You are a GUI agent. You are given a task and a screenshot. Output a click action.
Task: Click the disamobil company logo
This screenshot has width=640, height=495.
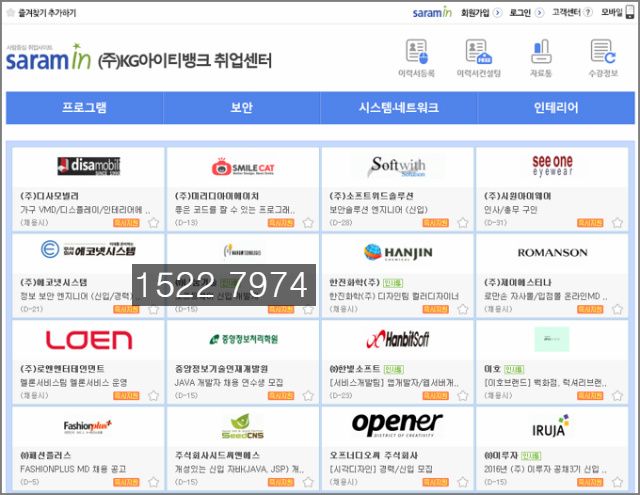(x=89, y=166)
